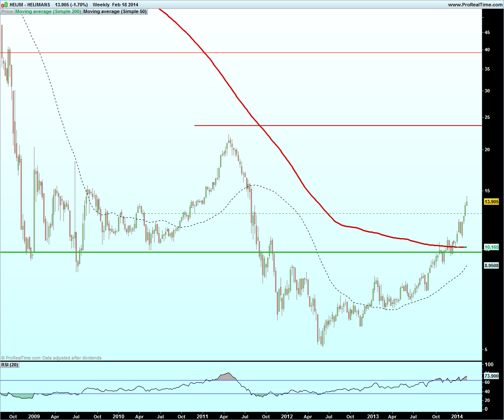The width and height of the screenshot is (504, 420).
Task: Open the RSI (20) indicator label
Action: click(x=10, y=365)
